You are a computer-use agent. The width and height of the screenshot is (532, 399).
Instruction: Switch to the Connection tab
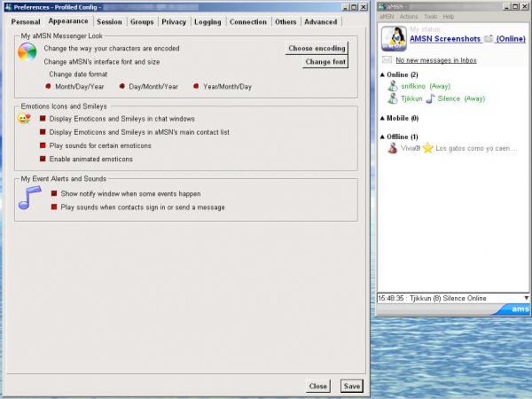coord(248,22)
